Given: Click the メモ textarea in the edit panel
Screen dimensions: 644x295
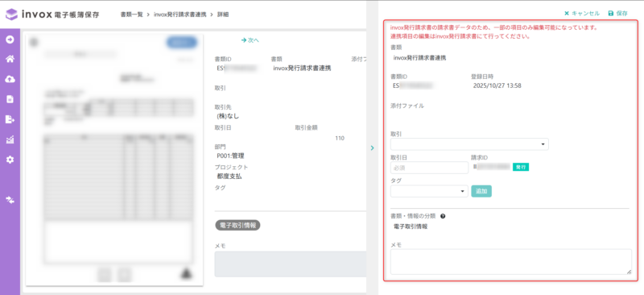Looking at the screenshot, I should click(x=511, y=262).
